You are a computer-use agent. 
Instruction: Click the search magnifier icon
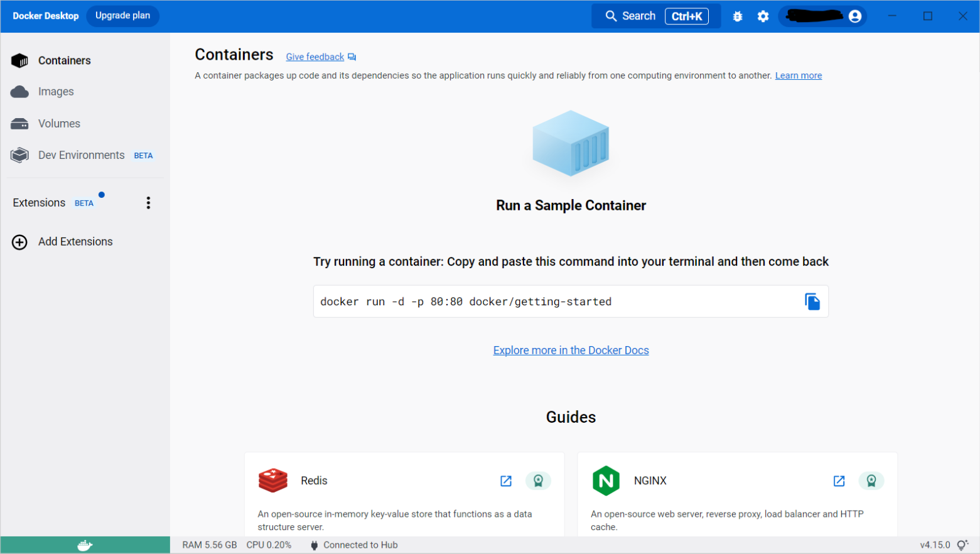point(611,16)
